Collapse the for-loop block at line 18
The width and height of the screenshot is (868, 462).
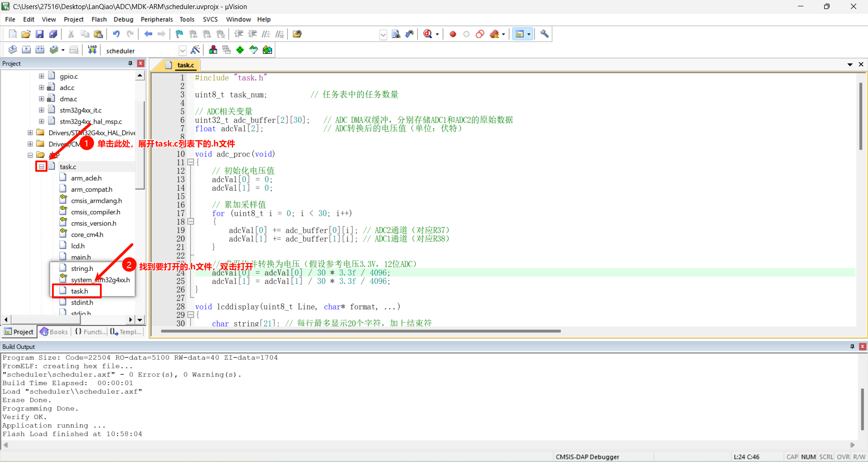tap(191, 222)
